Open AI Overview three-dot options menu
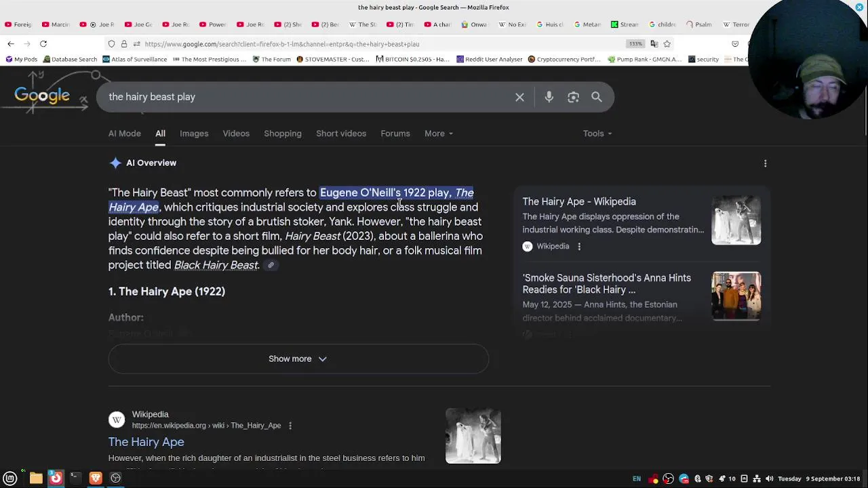This screenshot has width=868, height=488. pos(766,163)
